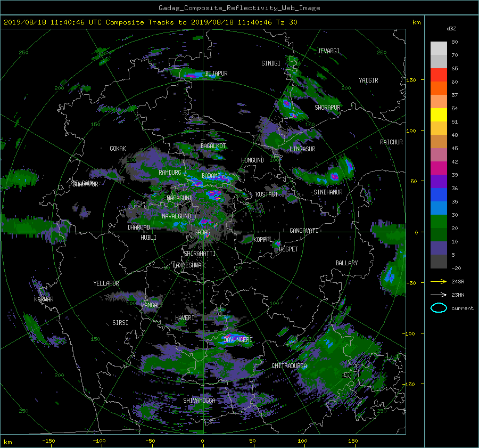Click the HOSPET label
The width and height of the screenshot is (479, 448).
tap(288, 249)
